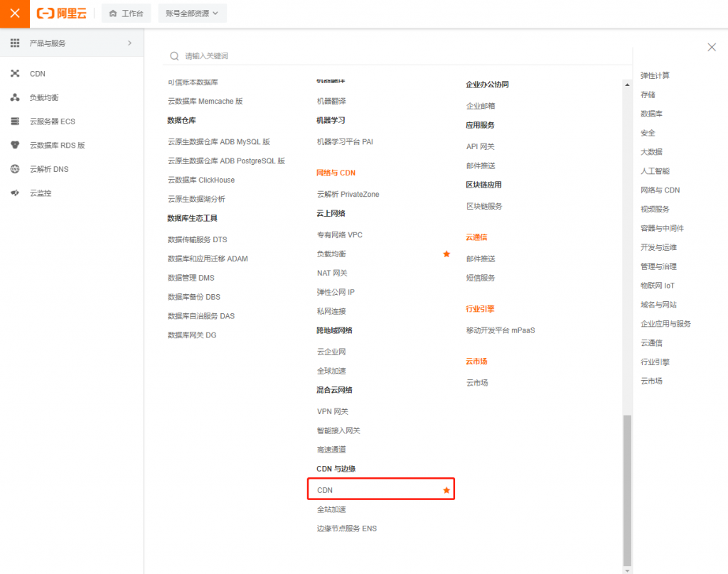The height and width of the screenshot is (574, 728).
Task: Click the grid icon for products and services
Action: click(x=15, y=43)
